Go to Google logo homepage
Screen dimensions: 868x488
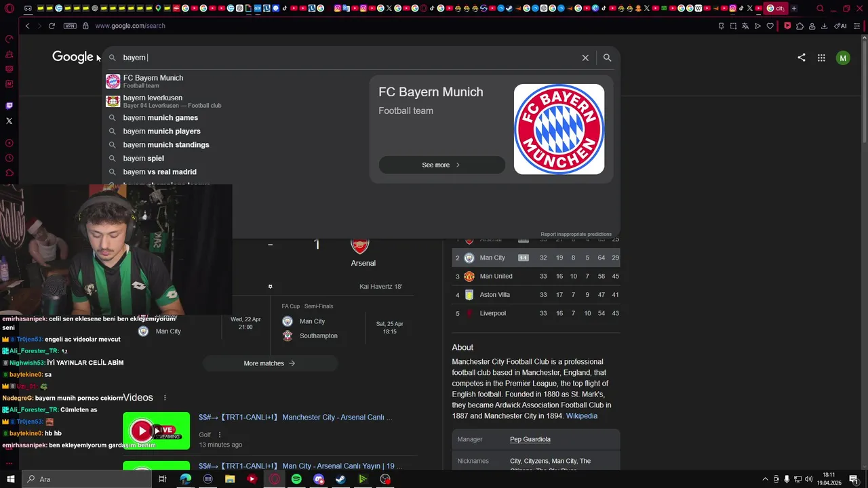coord(73,57)
